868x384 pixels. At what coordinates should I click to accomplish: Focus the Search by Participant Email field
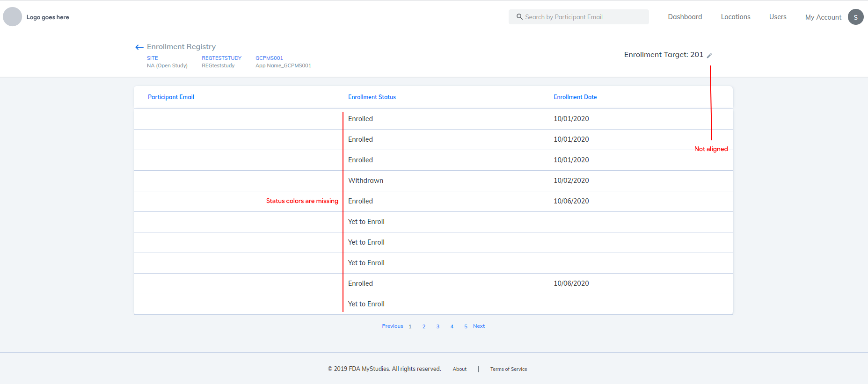click(x=579, y=17)
